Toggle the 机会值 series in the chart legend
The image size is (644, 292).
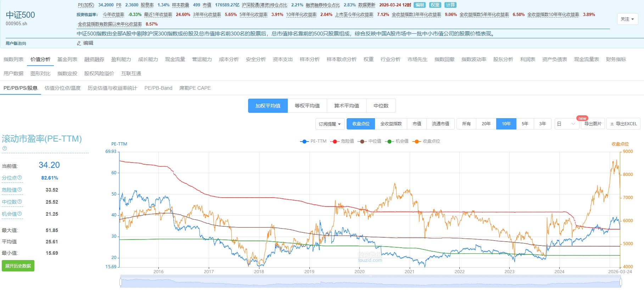click(397, 141)
